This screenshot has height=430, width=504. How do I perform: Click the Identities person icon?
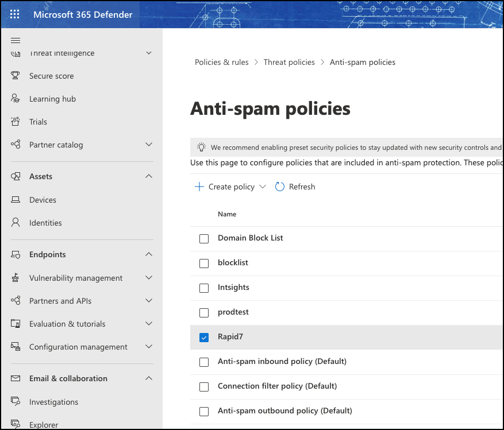pyautogui.click(x=16, y=223)
